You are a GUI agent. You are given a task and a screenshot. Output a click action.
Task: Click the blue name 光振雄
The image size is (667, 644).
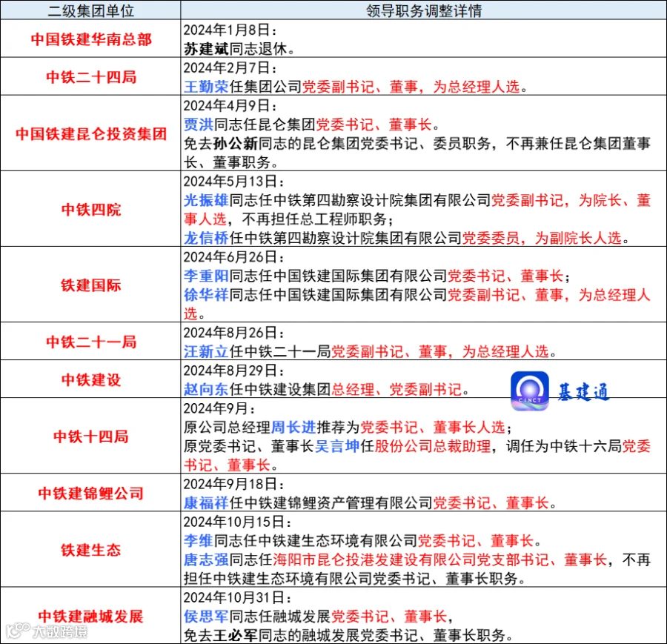pyautogui.click(x=206, y=200)
